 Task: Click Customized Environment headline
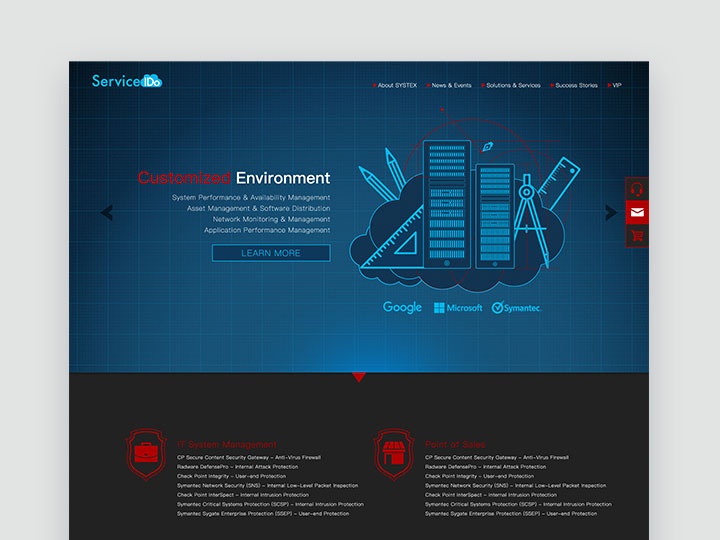pyautogui.click(x=234, y=178)
